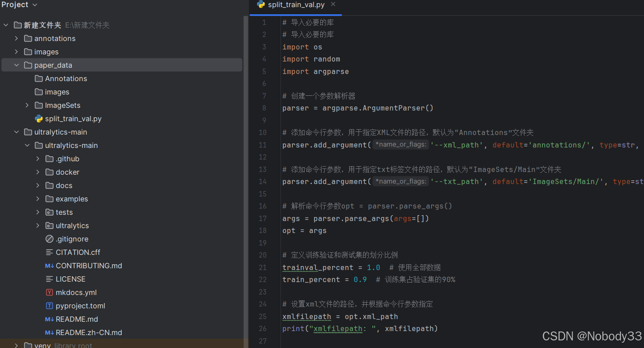
Task: Click the pyproject.toml TOML icon
Action: pos(50,306)
